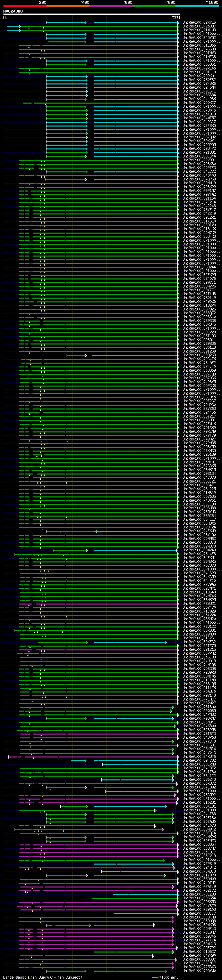Open the UniRef100_Q93134 entry
This screenshot has height=980, width=222.
click(x=199, y=474)
